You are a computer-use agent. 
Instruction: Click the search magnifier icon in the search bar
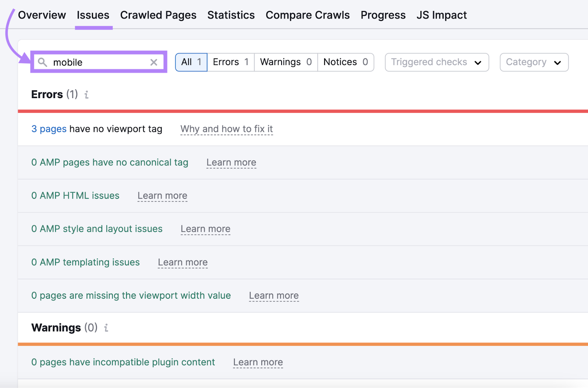point(42,62)
